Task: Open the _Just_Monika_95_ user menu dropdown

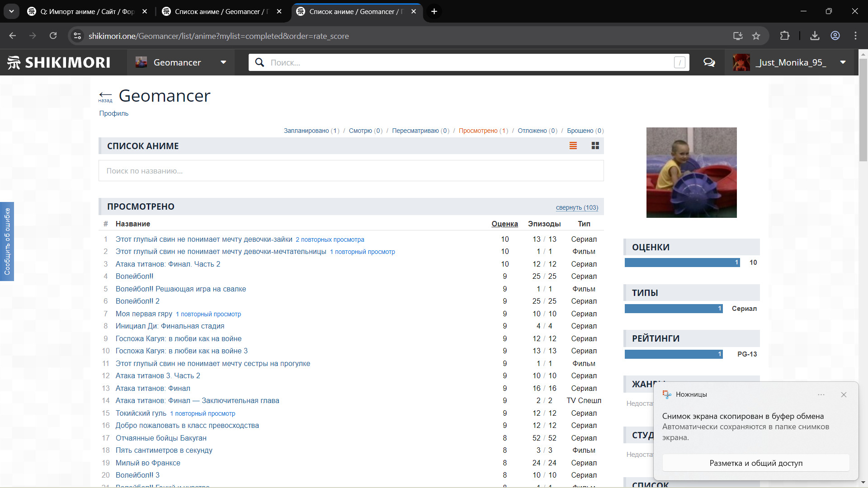Action: click(x=843, y=62)
